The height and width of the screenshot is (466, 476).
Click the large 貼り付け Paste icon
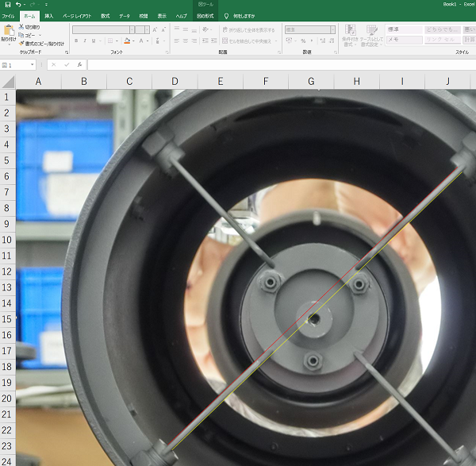[x=9, y=30]
